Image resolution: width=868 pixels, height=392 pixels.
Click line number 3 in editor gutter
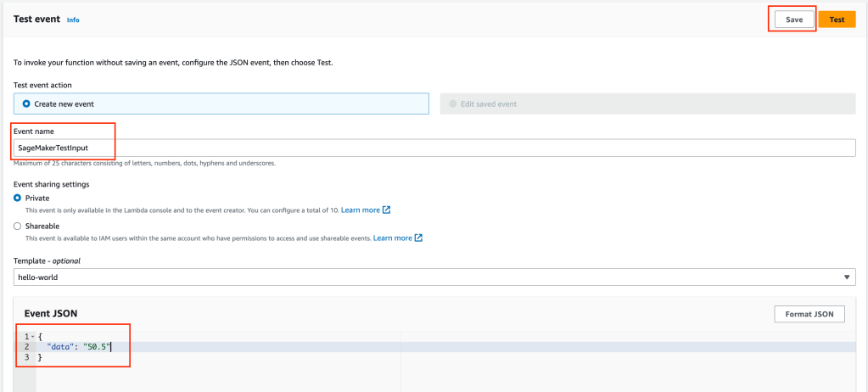[x=27, y=357]
